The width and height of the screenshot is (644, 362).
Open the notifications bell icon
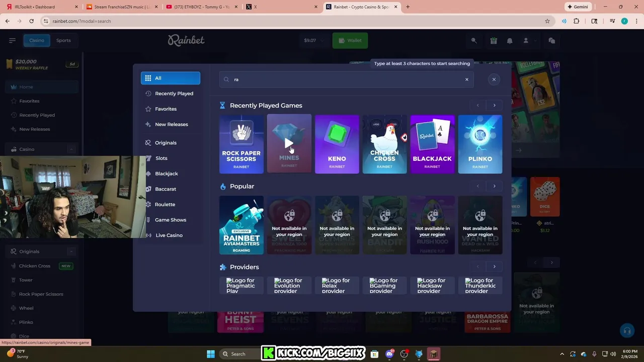click(x=510, y=41)
